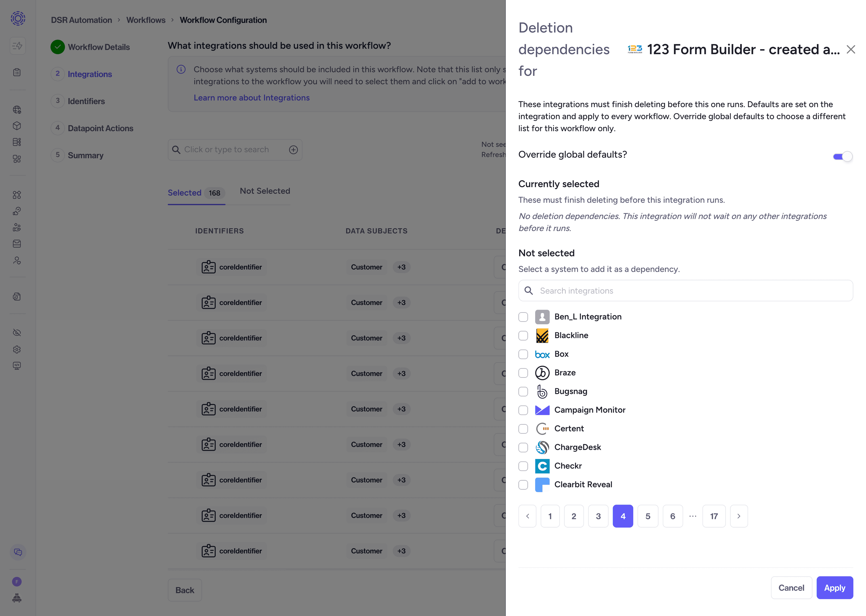Click the user avatar in the sidebar

pos(17,581)
